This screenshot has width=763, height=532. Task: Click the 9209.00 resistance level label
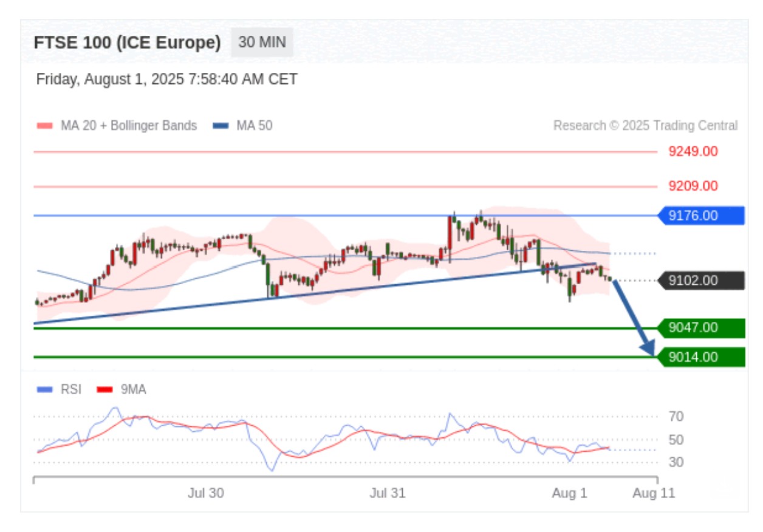tap(693, 186)
